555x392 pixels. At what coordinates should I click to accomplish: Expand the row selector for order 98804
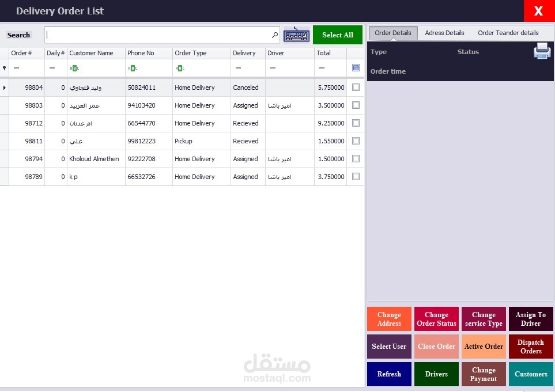click(4, 87)
